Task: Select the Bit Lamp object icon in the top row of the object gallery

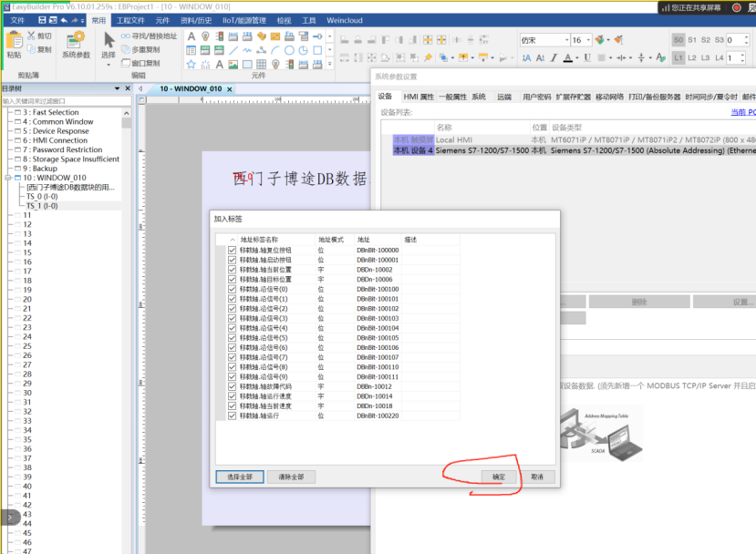Action: (x=205, y=36)
